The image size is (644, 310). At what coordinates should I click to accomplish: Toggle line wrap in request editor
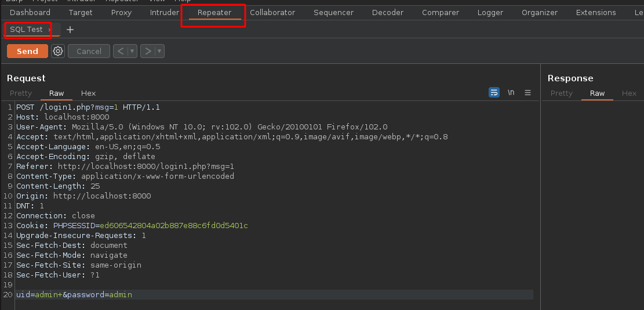(x=494, y=92)
